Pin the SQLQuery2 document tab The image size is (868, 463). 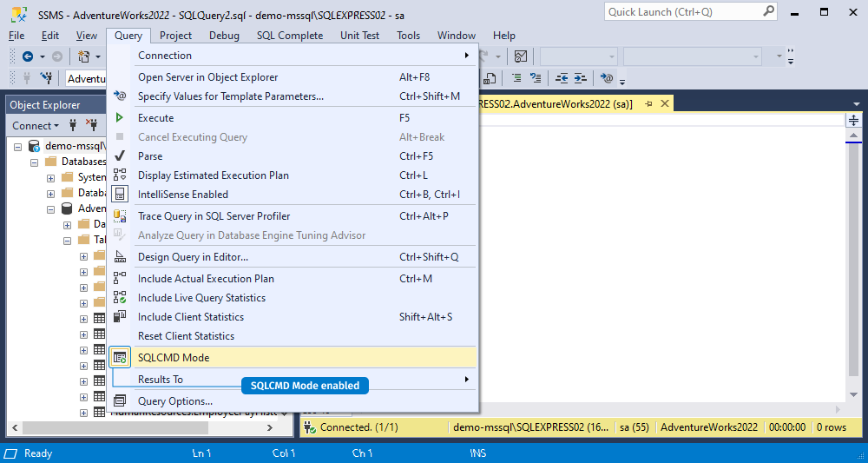tap(648, 103)
